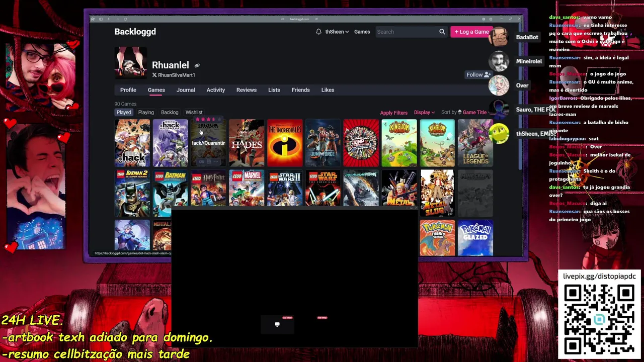
Task: Open the X account link RhuanSilvaMart1
Action: point(174,75)
